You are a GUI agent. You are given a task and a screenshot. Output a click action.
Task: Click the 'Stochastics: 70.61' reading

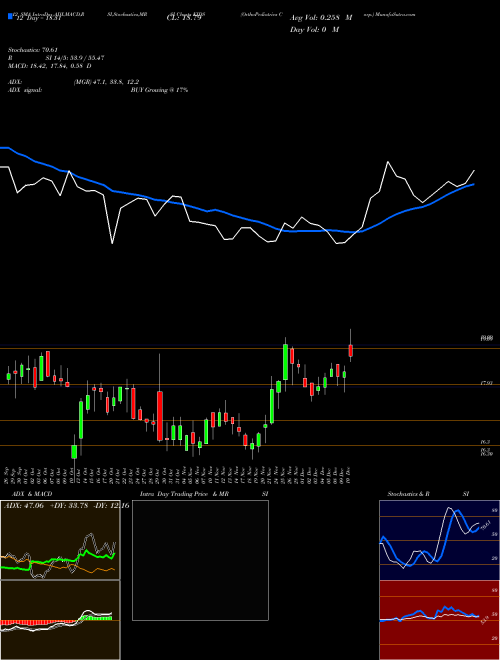click(x=33, y=50)
